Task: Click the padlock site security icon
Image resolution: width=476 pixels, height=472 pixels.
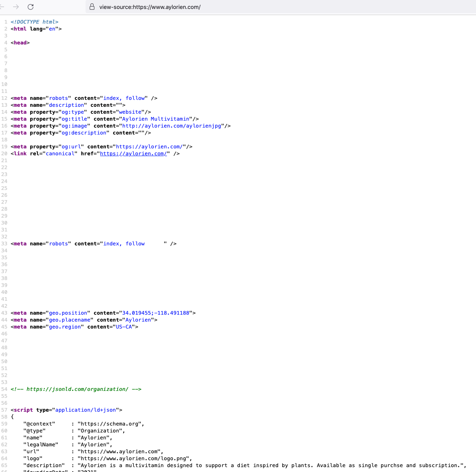Action: (92, 7)
